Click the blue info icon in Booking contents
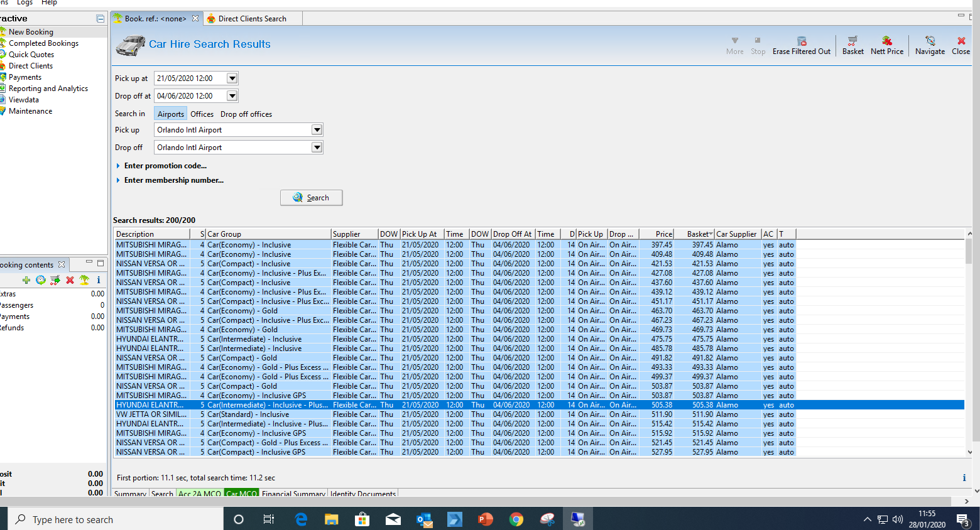The width and height of the screenshot is (980, 530). coord(99,280)
